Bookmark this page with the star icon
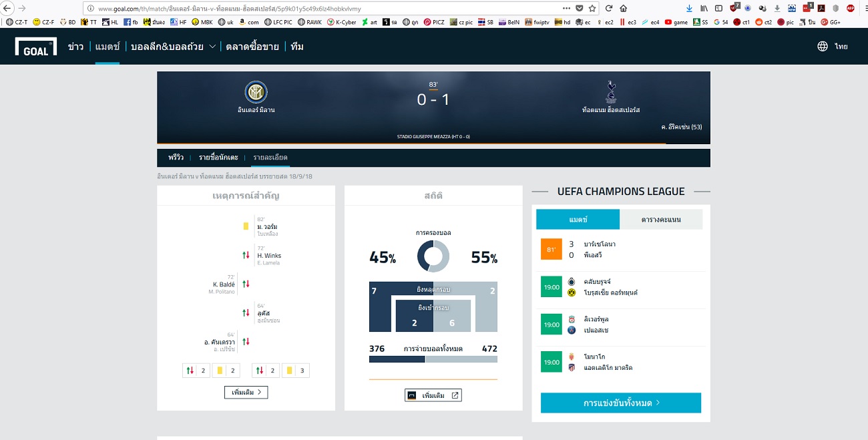868x440 pixels. (x=592, y=8)
